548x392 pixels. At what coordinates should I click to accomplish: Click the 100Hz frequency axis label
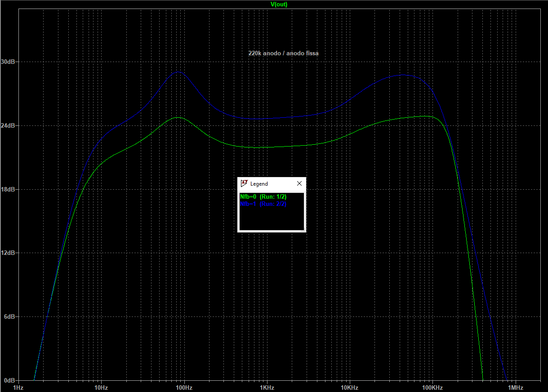point(184,387)
